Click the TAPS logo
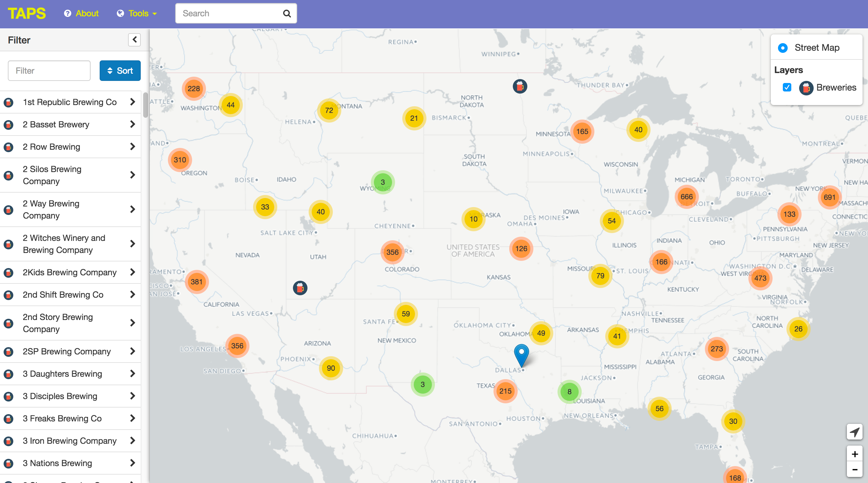Viewport: 868px width, 483px height. point(27,14)
